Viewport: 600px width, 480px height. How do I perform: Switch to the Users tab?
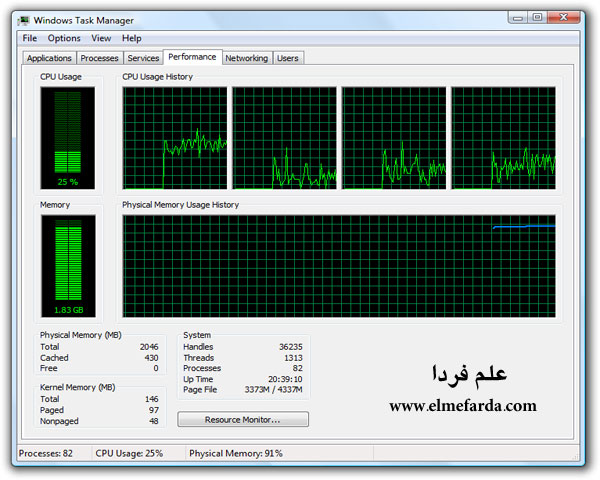tap(288, 58)
